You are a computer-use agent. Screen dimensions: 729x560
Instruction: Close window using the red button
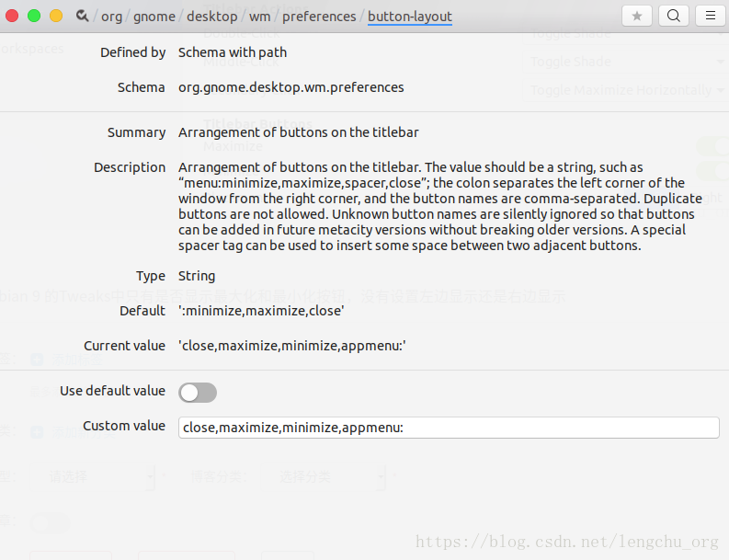[x=12, y=16]
